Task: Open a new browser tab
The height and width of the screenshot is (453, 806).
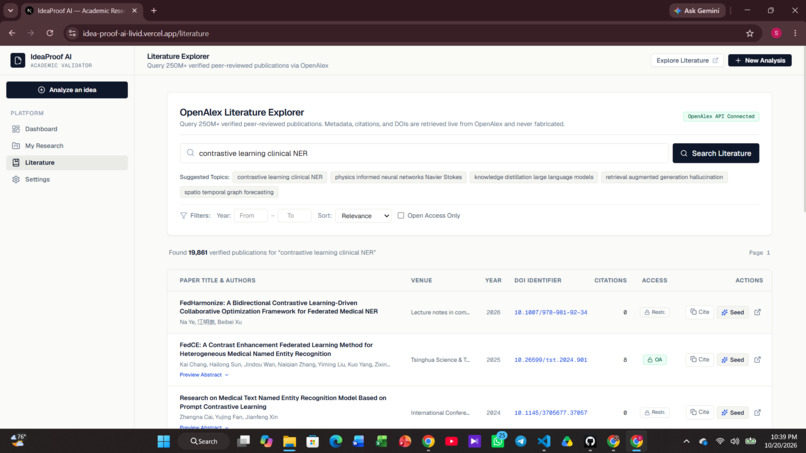Action: pyautogui.click(x=154, y=10)
